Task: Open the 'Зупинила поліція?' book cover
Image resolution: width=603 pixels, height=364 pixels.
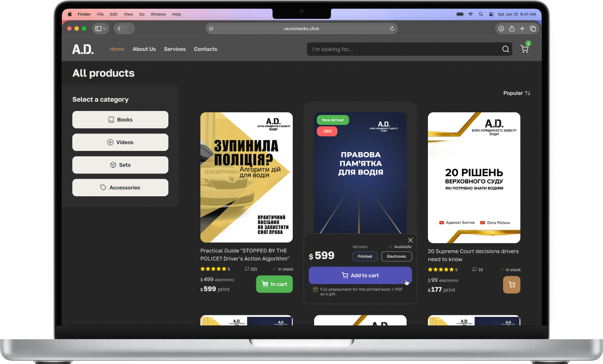Action: pyautogui.click(x=246, y=177)
